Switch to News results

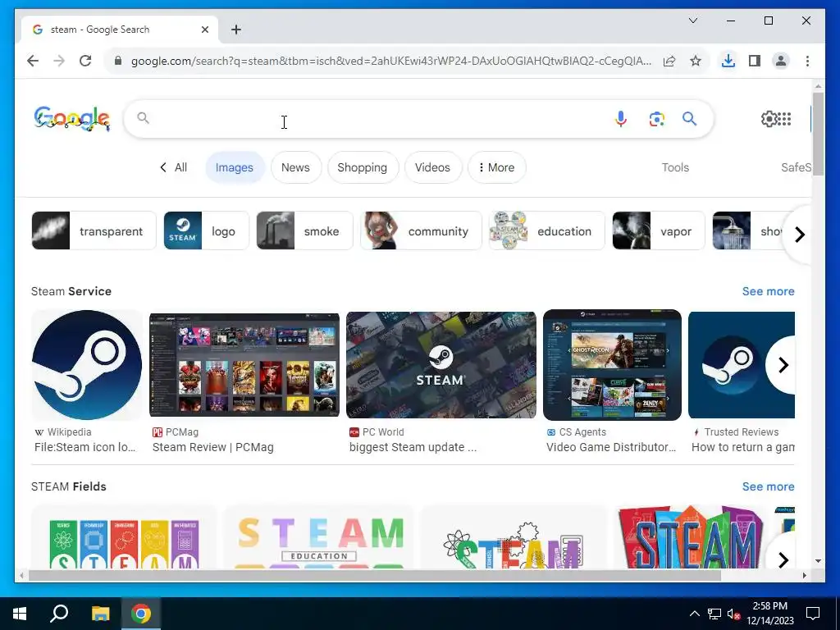pyautogui.click(x=295, y=167)
